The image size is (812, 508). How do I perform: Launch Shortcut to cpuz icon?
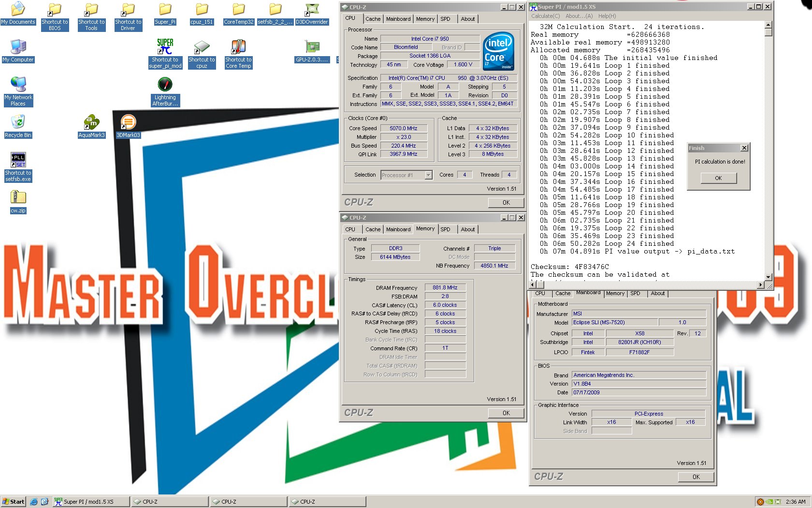pyautogui.click(x=202, y=54)
